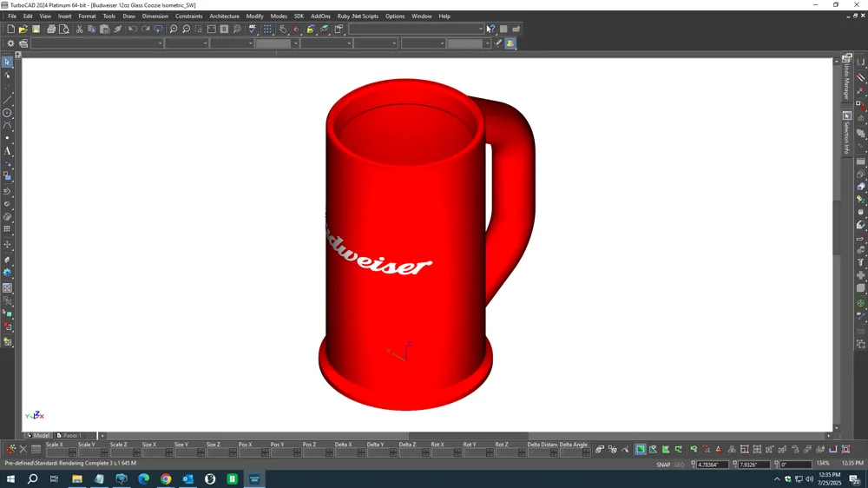Click the Undo arrow icon
The image size is (868, 488).
(x=132, y=29)
